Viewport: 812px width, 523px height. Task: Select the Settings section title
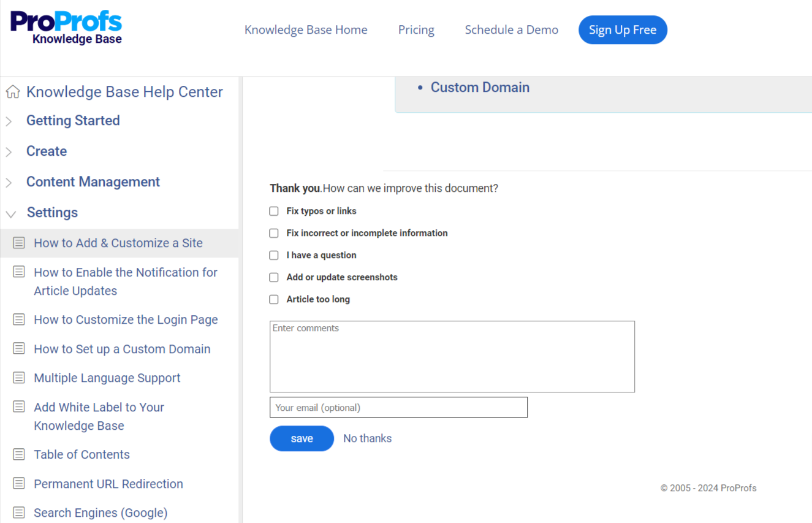(52, 212)
